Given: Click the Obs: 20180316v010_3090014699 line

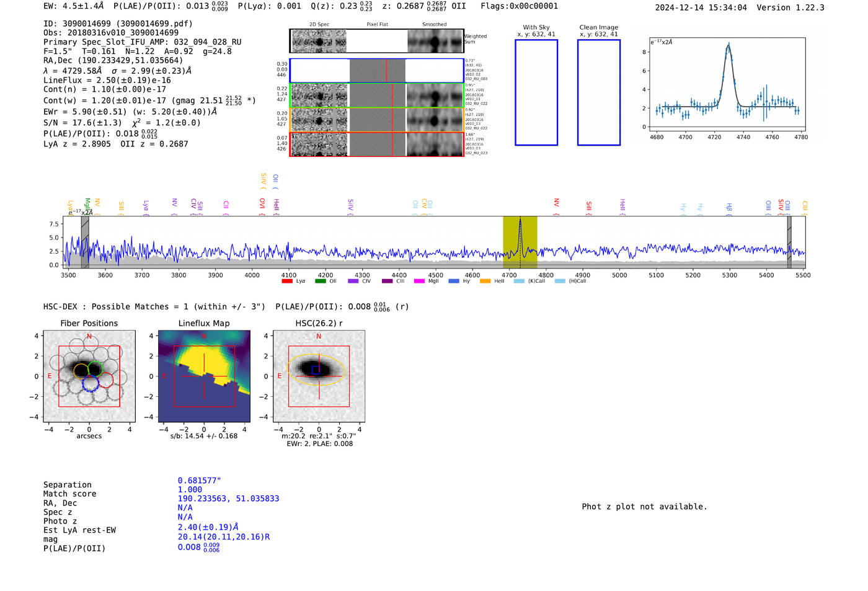Looking at the screenshot, I should click(111, 33).
